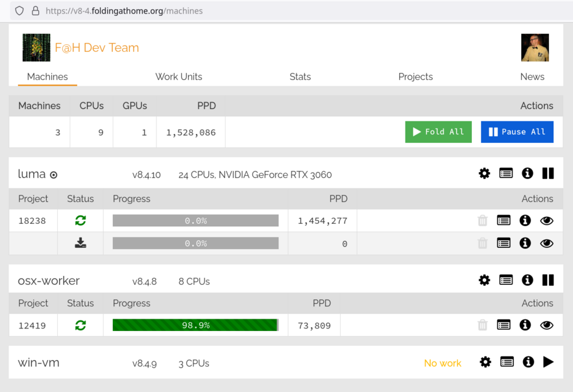Open log icon in luma downloading row

pos(503,243)
